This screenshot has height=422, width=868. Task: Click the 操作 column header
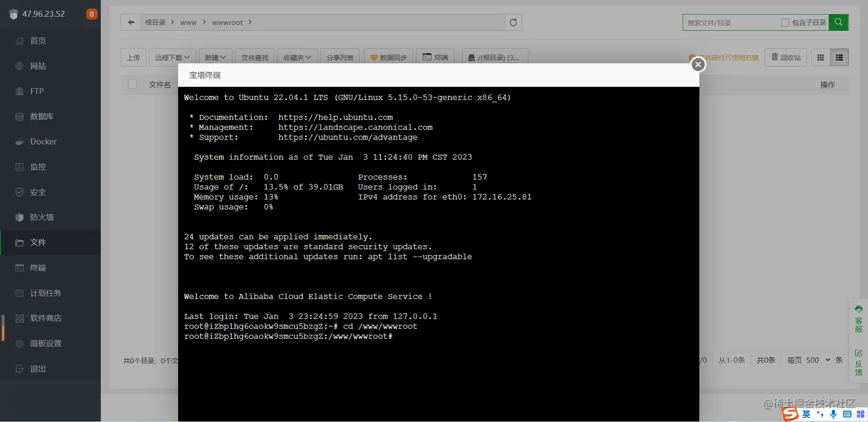tap(827, 84)
